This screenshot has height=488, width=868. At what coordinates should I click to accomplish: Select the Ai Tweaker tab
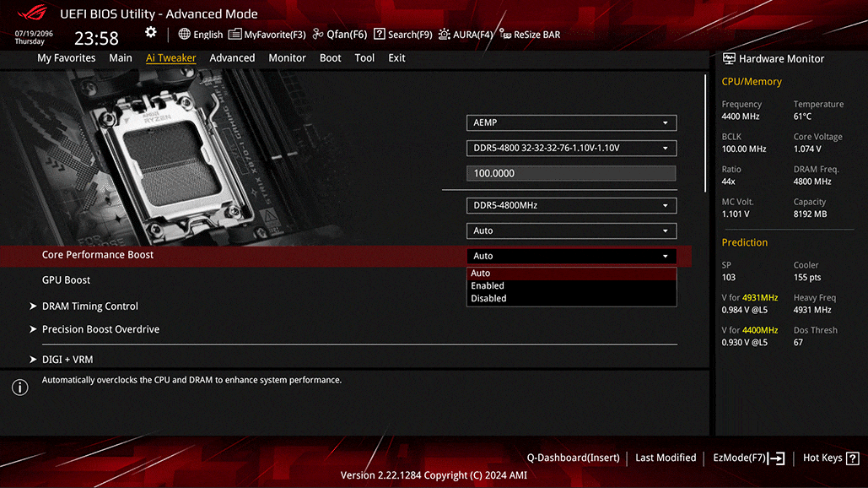click(171, 57)
